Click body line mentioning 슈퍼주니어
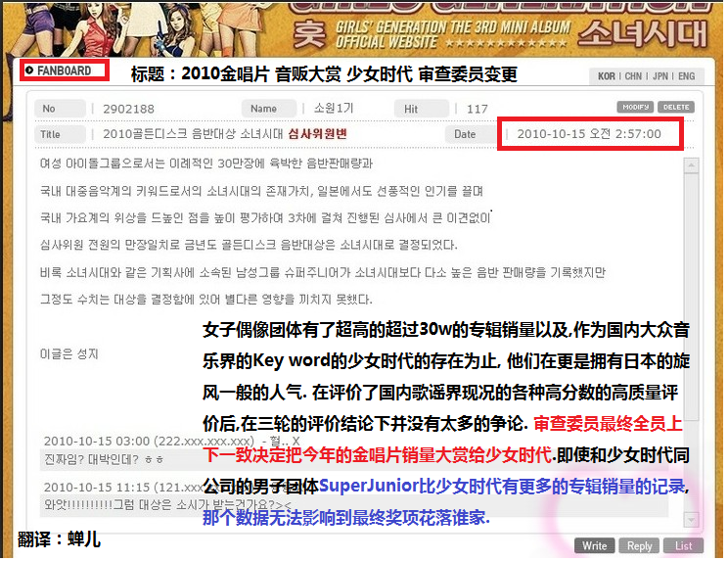 tap(323, 272)
